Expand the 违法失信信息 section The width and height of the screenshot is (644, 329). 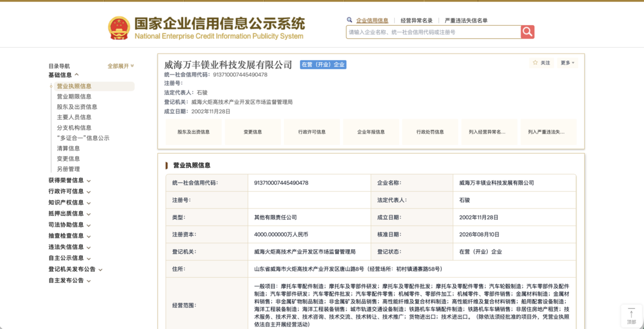click(69, 246)
